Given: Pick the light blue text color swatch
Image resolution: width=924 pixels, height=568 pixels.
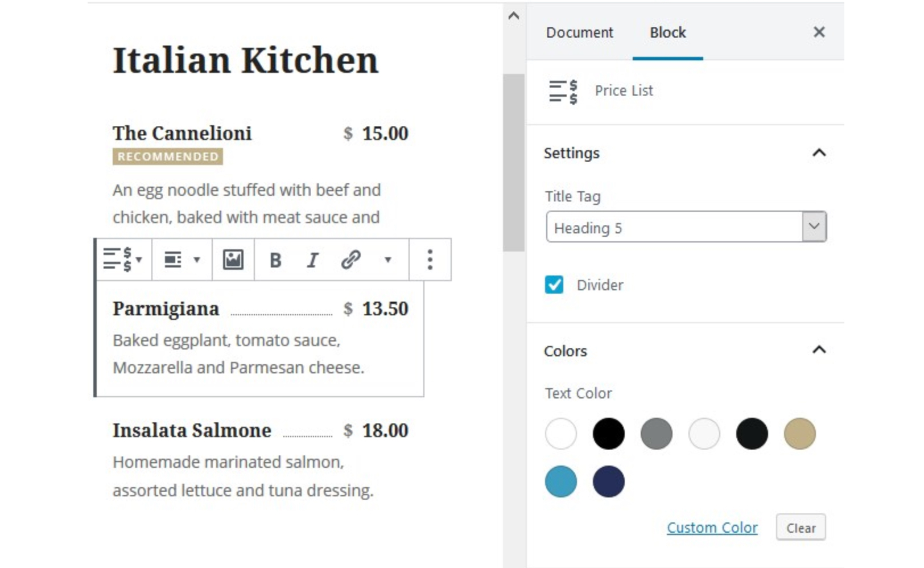Looking at the screenshot, I should pos(561,481).
